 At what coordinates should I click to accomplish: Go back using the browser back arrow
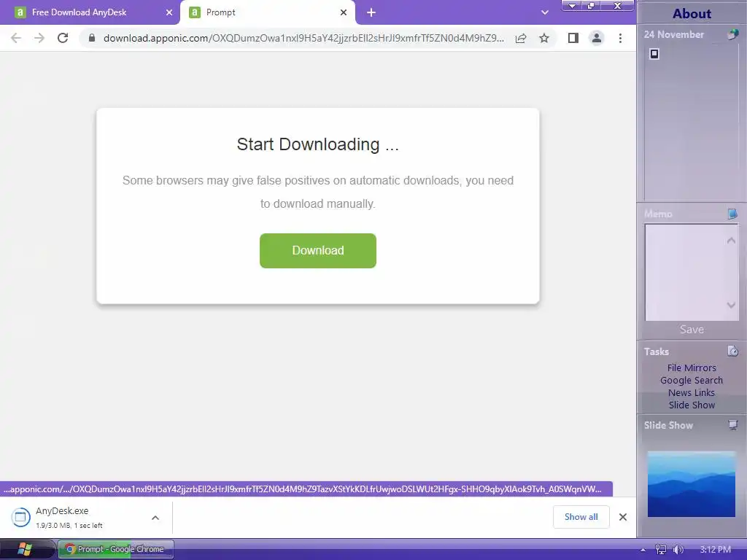[16, 38]
